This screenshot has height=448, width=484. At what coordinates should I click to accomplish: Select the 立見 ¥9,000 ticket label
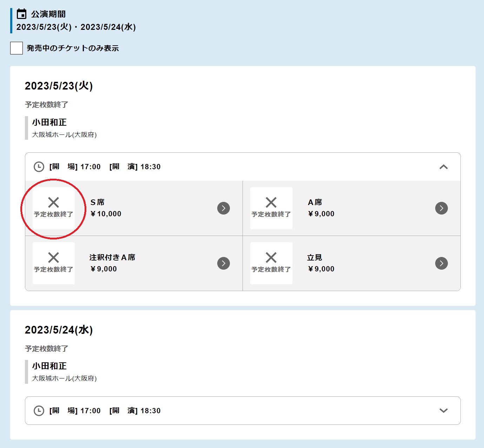[x=314, y=258]
